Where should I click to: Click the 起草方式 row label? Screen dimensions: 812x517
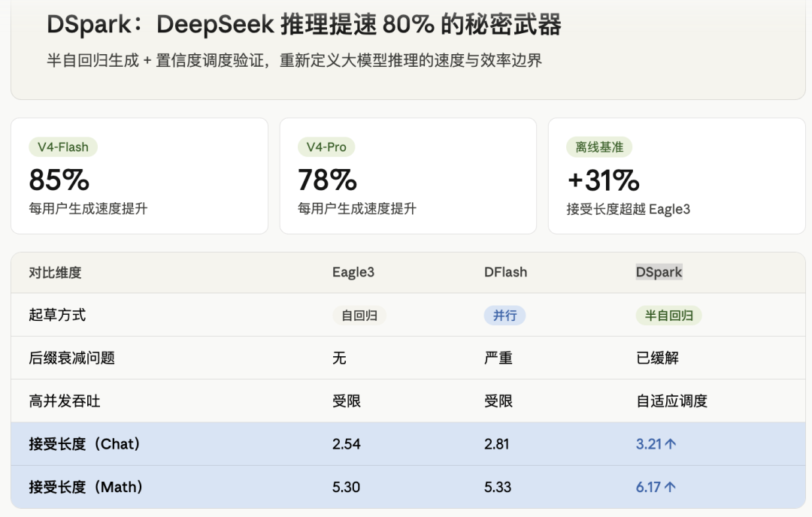coord(57,315)
